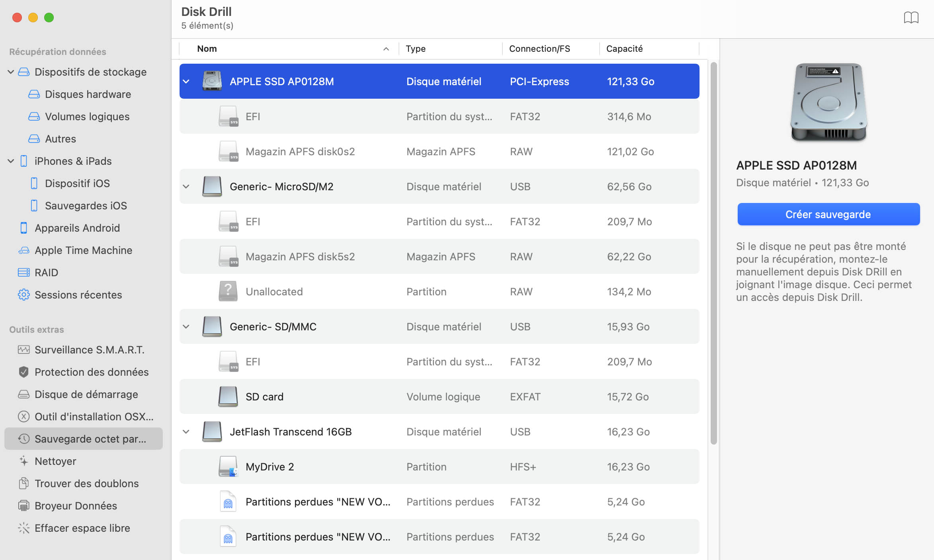Collapse the Generic- MicroSD/M2 entry

point(186,187)
